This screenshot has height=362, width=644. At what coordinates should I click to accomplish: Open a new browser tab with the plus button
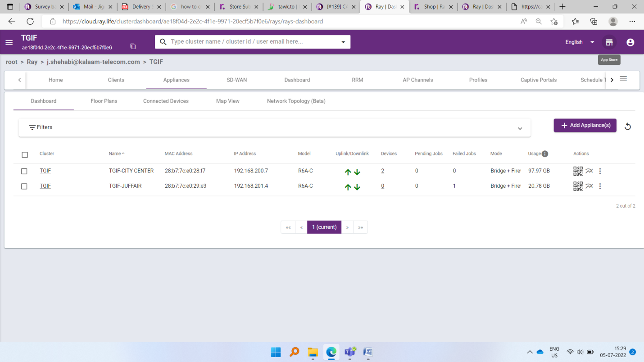coord(562,7)
